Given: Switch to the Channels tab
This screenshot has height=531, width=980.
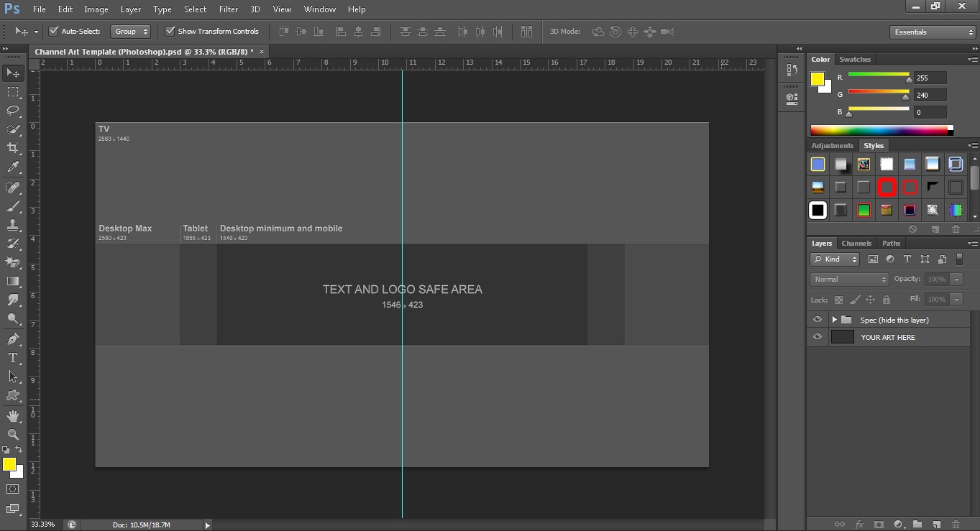Looking at the screenshot, I should (856, 244).
